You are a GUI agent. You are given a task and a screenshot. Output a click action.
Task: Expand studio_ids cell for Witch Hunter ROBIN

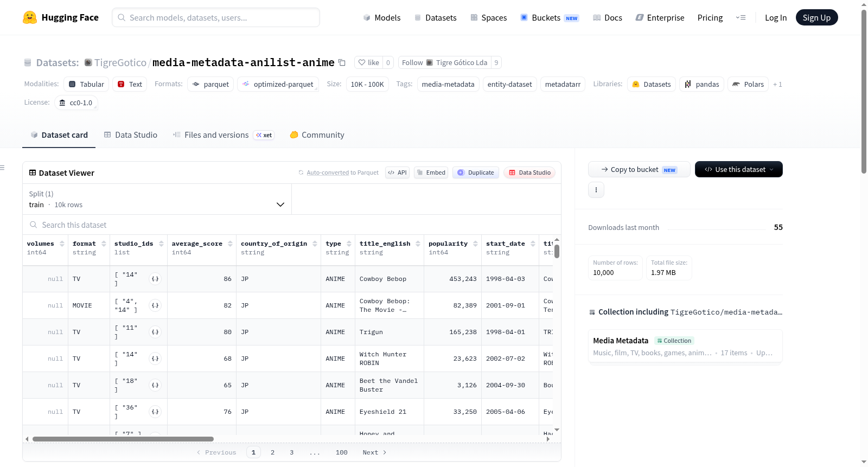click(x=155, y=359)
